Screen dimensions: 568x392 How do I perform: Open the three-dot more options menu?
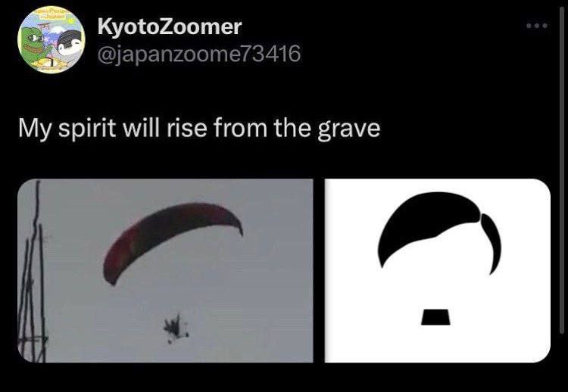(x=537, y=26)
